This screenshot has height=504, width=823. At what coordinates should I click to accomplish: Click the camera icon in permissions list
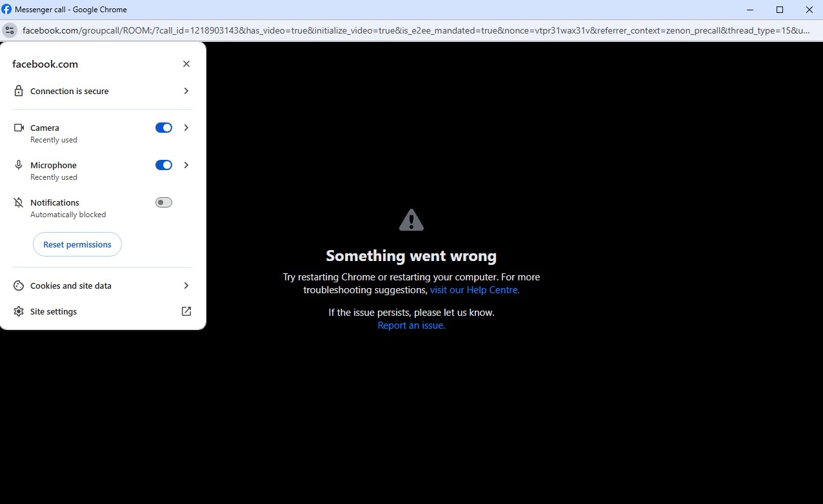click(x=19, y=128)
